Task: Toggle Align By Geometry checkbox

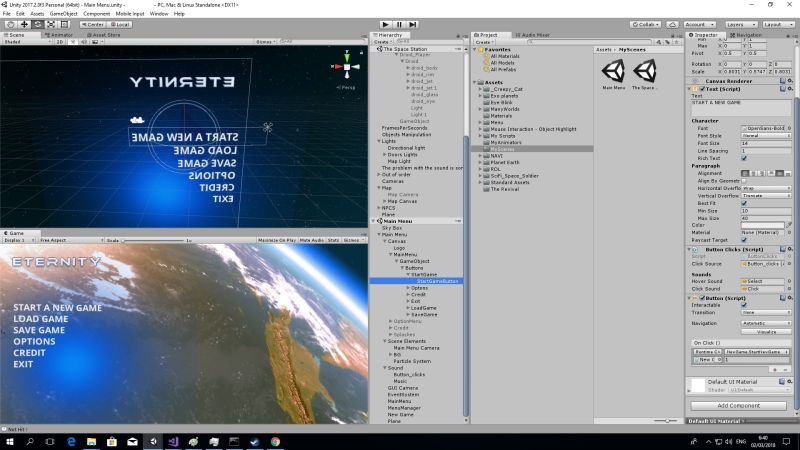Action: [744, 181]
